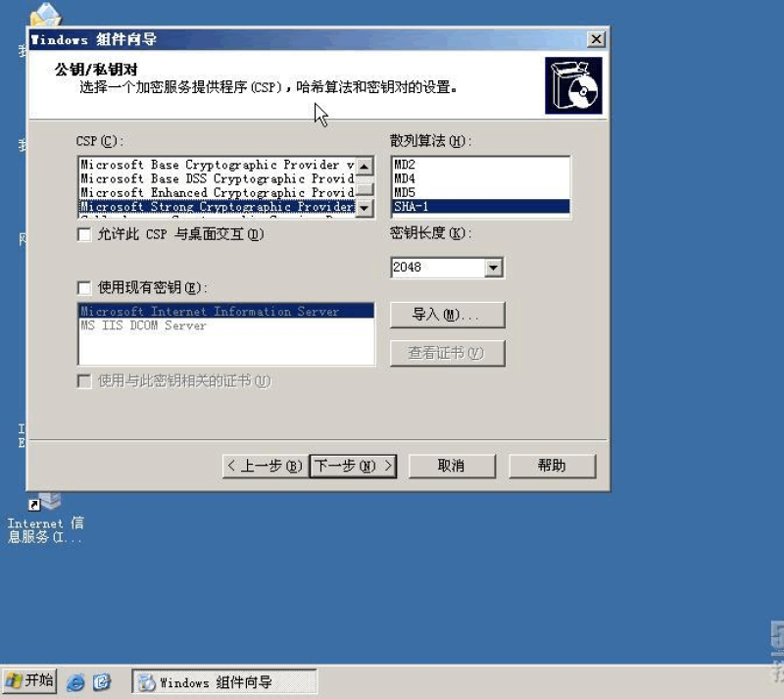Click the second quick launch icon in taskbar
The width and height of the screenshot is (784, 699).
click(101, 682)
